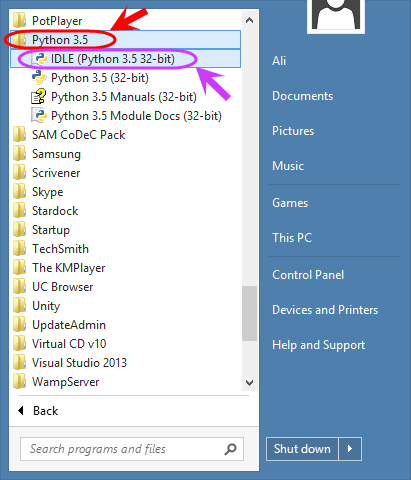Open Help and Support
The height and width of the screenshot is (480, 411).
318,345
